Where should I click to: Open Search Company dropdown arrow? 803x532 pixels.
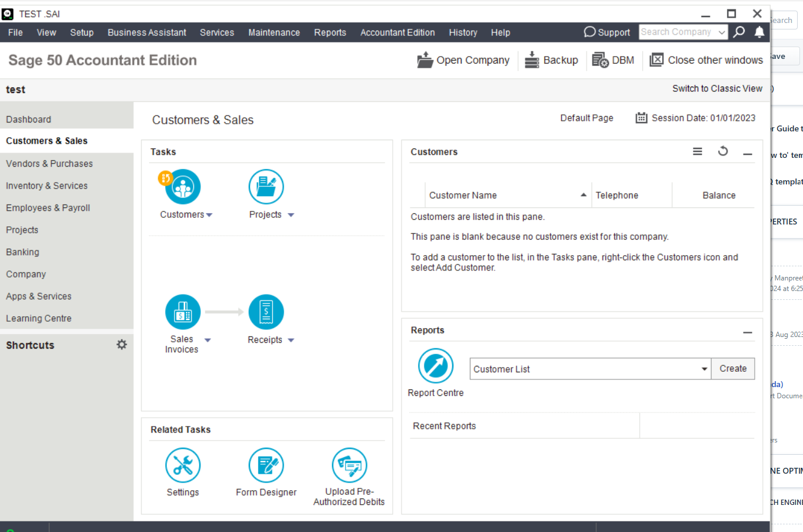(722, 32)
